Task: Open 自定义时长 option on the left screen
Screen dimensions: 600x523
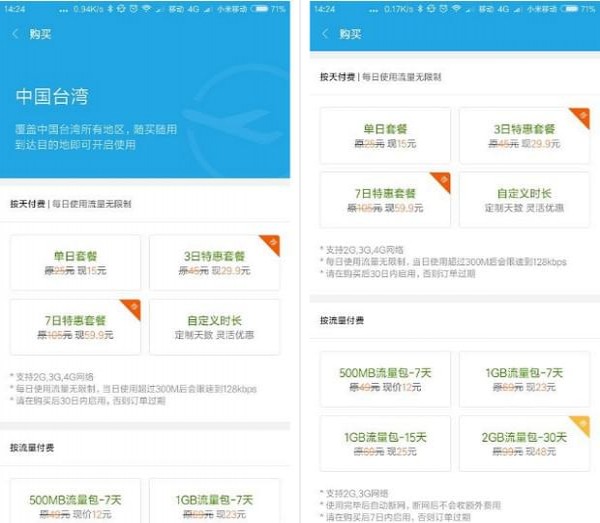Action: point(215,327)
